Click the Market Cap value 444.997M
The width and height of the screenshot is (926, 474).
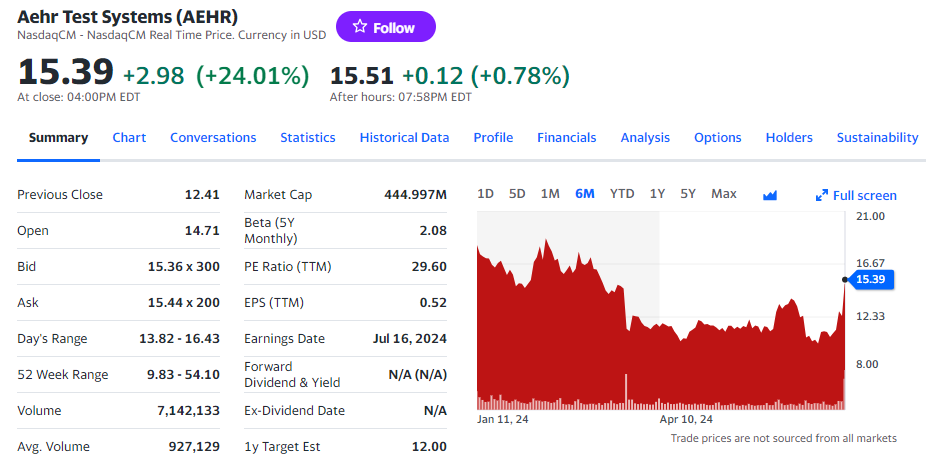416,194
